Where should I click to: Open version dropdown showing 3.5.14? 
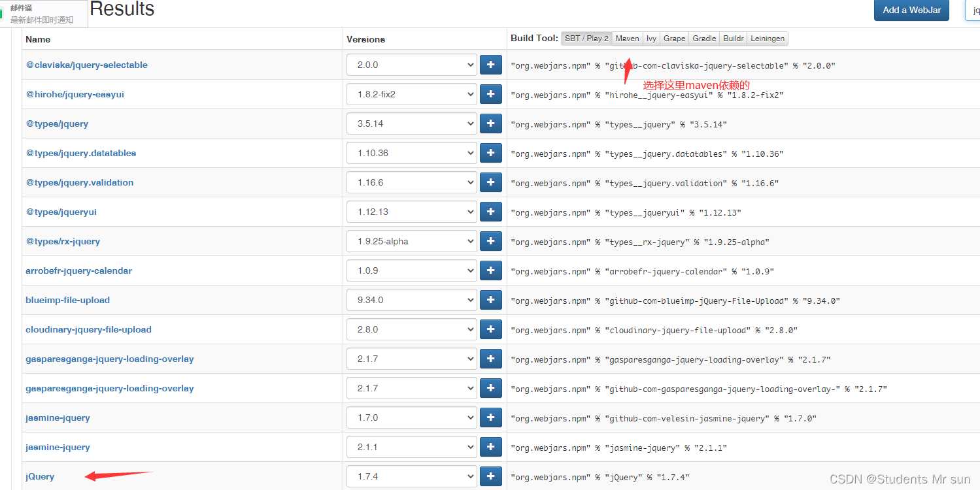tap(412, 123)
